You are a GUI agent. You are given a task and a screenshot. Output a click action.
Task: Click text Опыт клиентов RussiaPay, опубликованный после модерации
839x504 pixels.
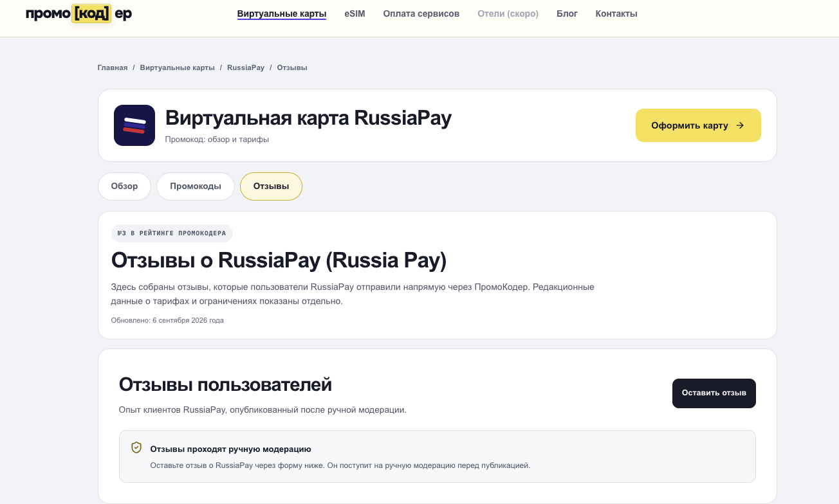[263, 410]
